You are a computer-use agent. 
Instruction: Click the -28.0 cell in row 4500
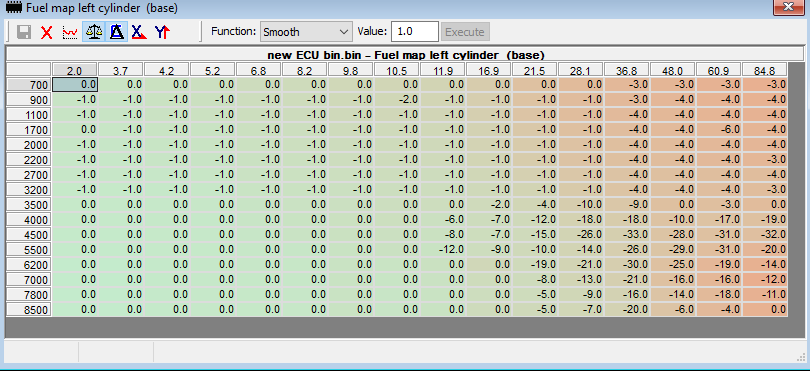(673, 235)
